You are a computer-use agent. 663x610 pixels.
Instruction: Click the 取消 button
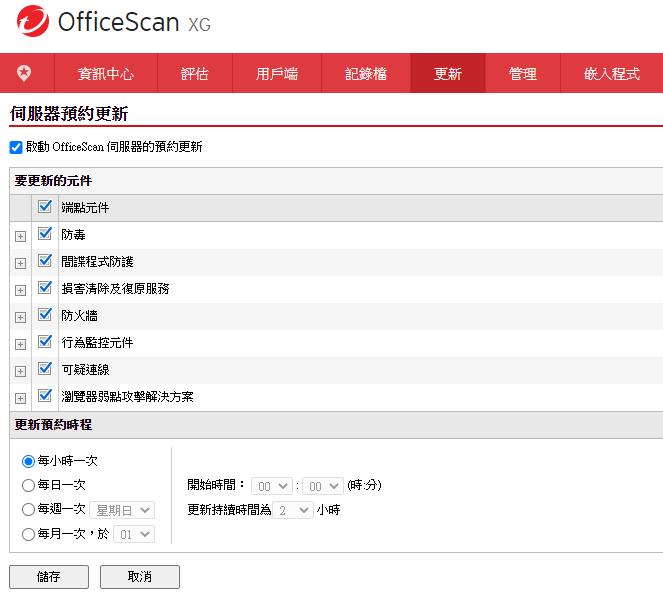click(140, 577)
